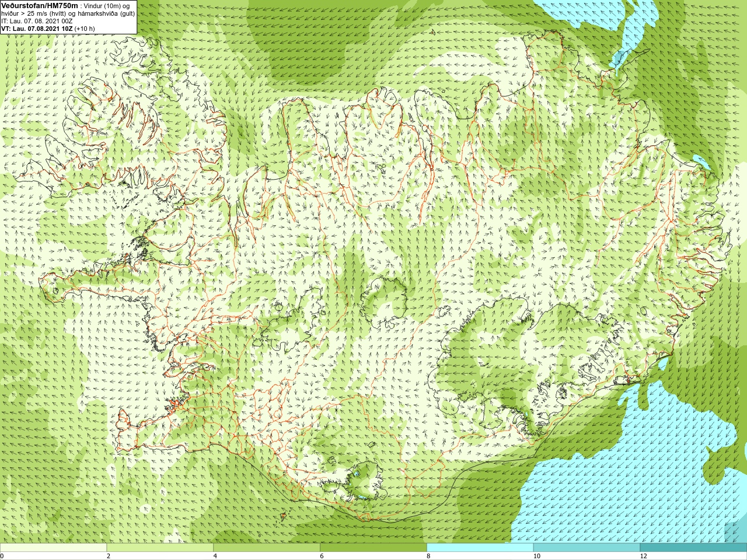Click the light cyan 8–10 legend swatch
Screen dimensions: 747x560
(480, 548)
